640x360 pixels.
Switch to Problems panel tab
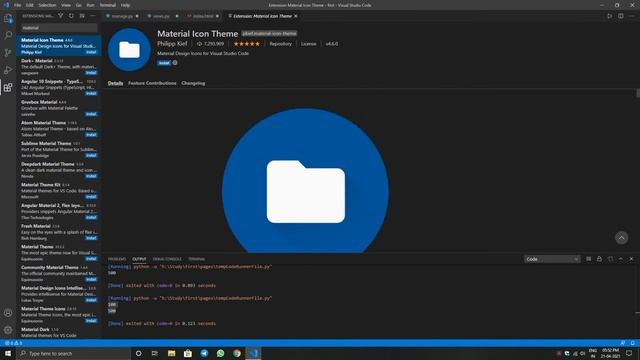click(x=117, y=259)
